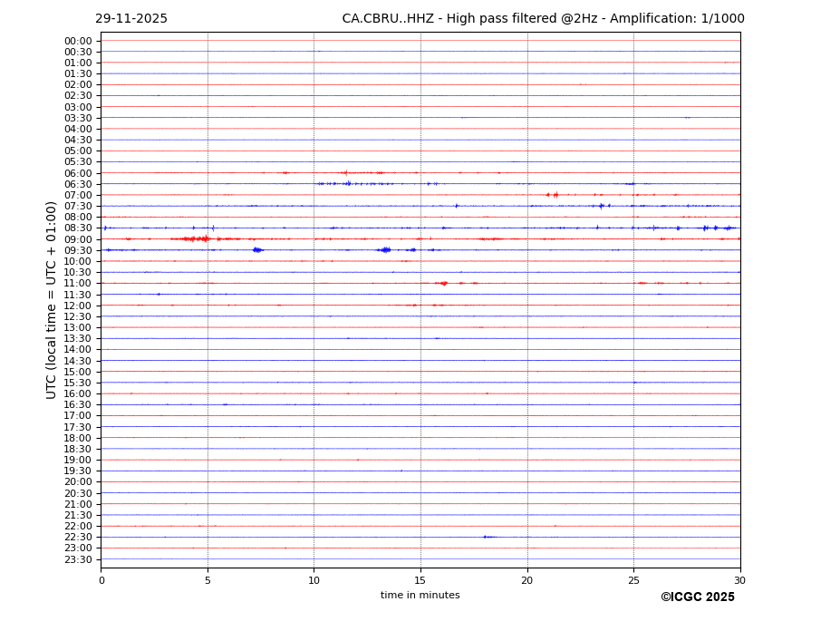This screenshot has height=631, width=840.
Task: Select the 23:30 time label
Action: coord(77,559)
